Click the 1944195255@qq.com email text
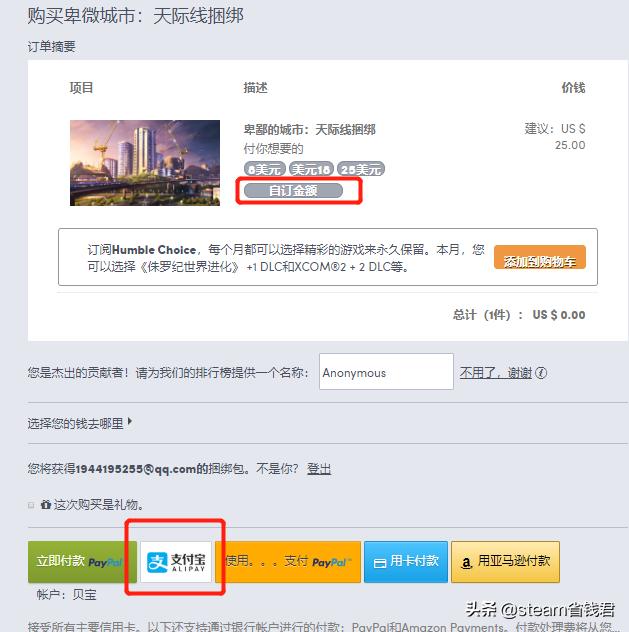This screenshot has height=632, width=629. (136, 469)
